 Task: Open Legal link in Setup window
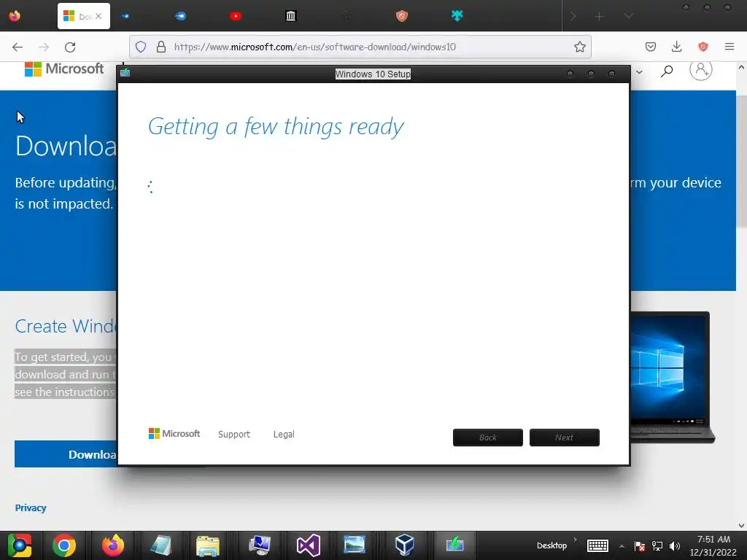[x=284, y=435]
